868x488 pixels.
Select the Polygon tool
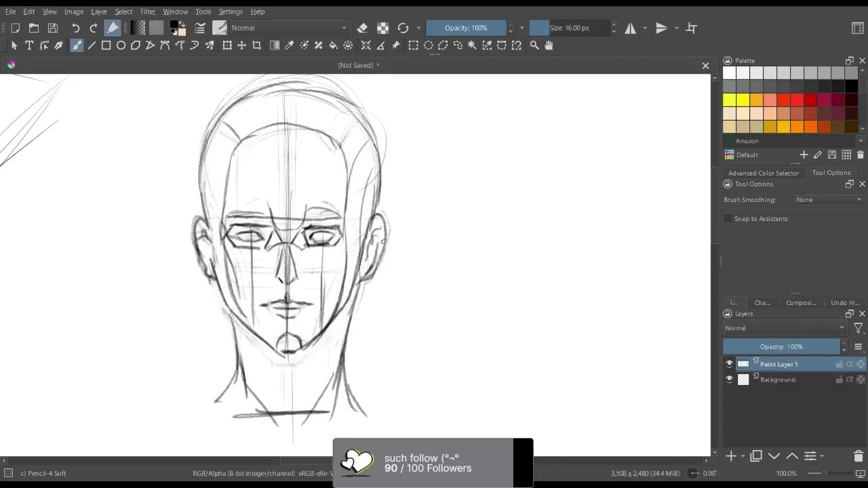coord(136,45)
